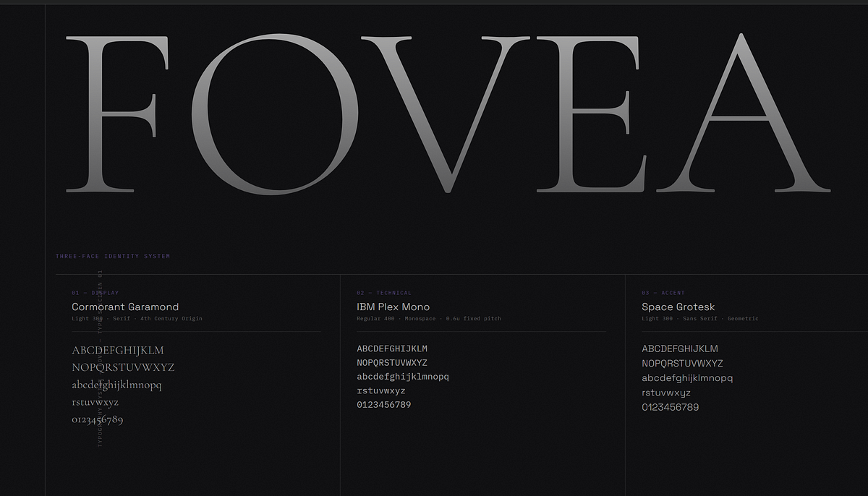Click IBM Plex Mono 'abcdefghijklmnopq' line

pyautogui.click(x=403, y=377)
